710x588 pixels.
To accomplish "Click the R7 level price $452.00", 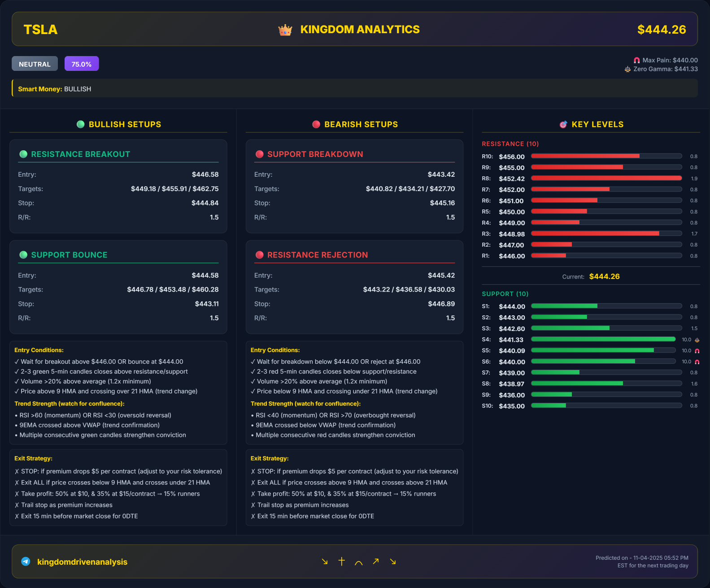I will (x=512, y=190).
